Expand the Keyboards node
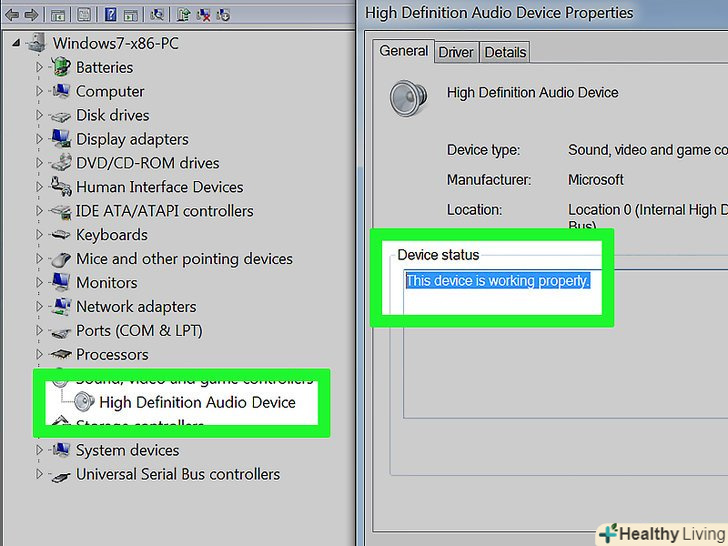728x546 pixels. tap(39, 234)
